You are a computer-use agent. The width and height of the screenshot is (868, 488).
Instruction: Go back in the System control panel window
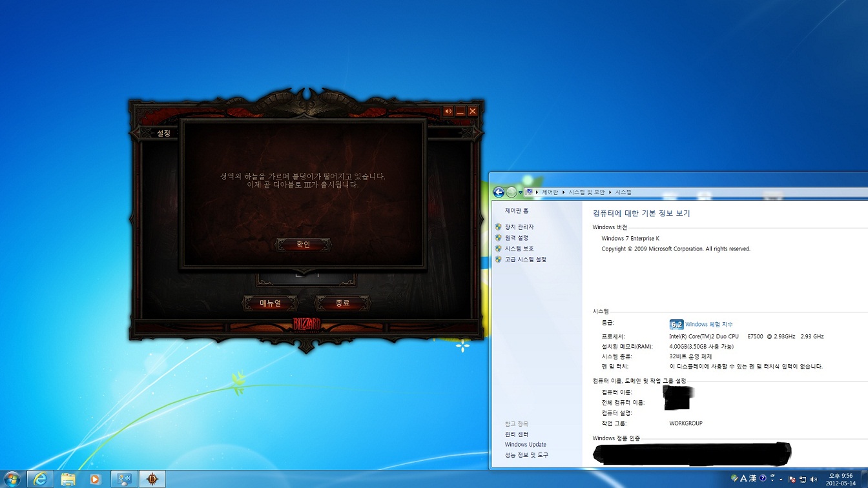coord(499,192)
